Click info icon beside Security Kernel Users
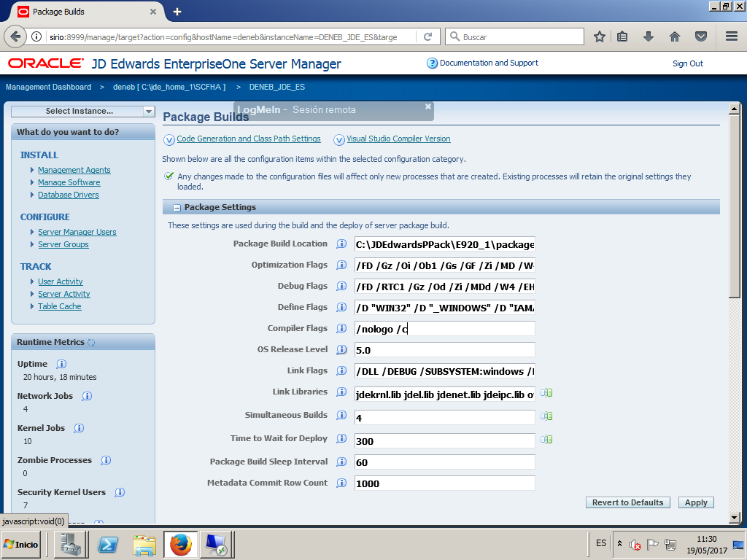Screen dimensions: 747x560 120,492
